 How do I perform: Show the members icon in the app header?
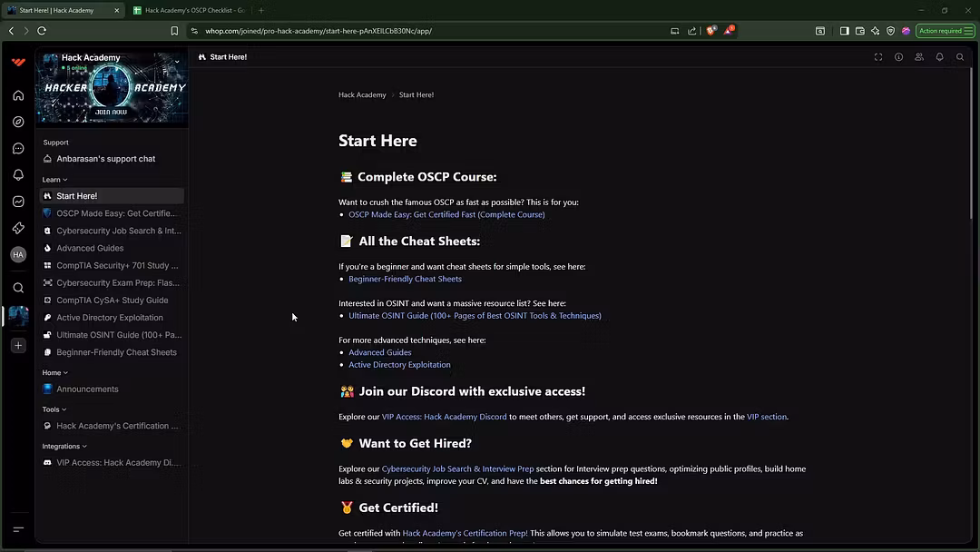point(919,57)
